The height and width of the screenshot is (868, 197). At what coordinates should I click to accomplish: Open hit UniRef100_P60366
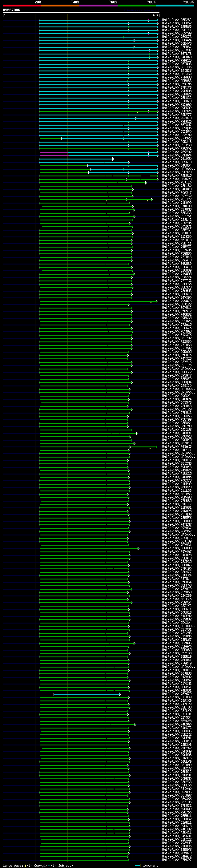177,799
